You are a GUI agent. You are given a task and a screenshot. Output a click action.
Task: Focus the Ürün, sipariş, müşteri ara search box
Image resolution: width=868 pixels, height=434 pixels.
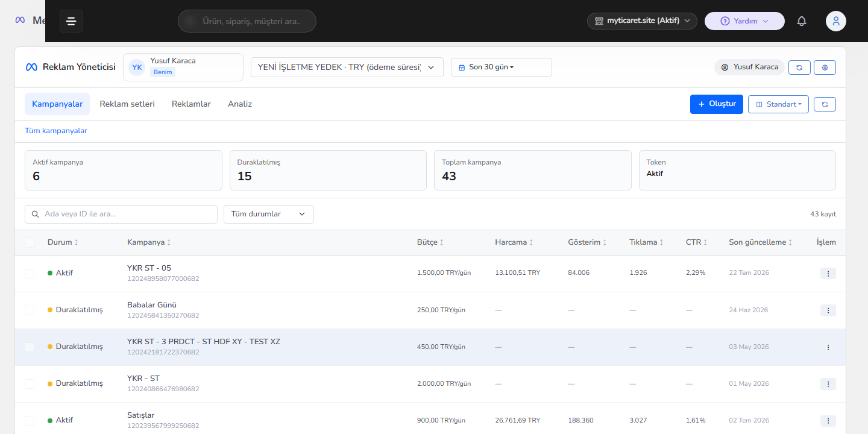click(247, 21)
